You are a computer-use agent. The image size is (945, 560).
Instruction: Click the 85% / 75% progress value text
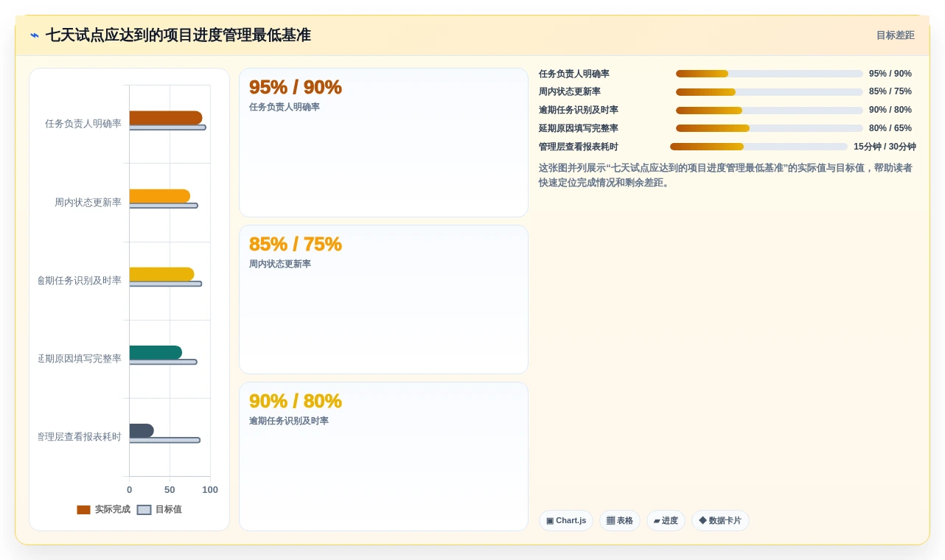890,92
